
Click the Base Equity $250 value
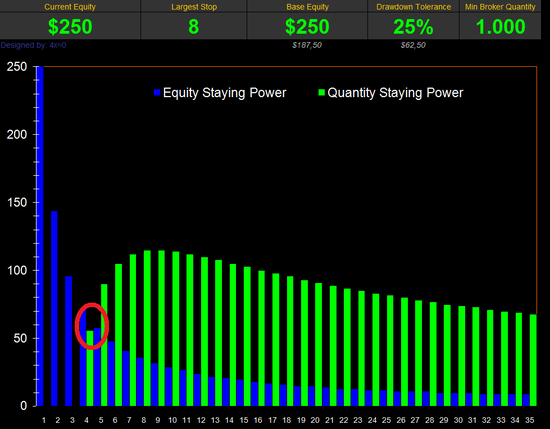[307, 27]
